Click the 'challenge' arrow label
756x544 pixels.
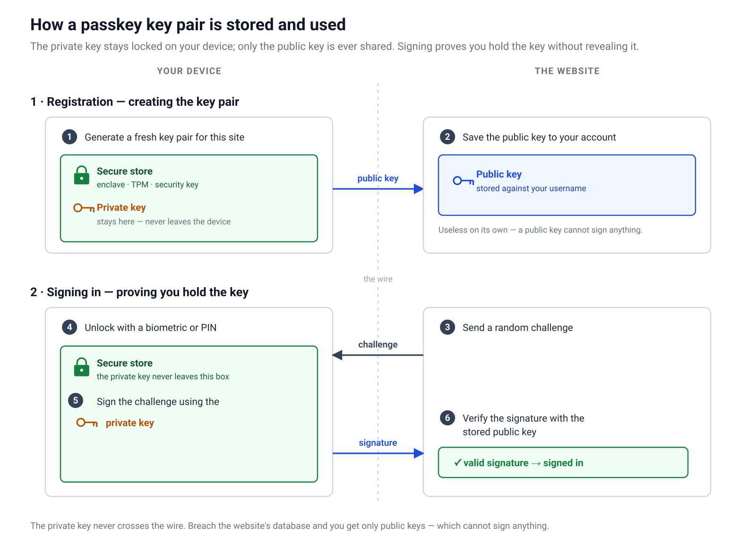click(x=378, y=344)
